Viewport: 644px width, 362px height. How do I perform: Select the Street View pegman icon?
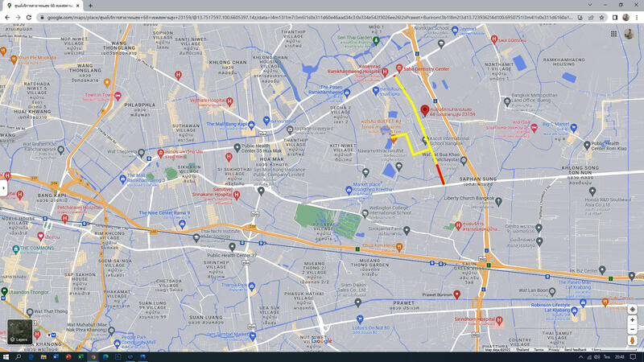633,341
